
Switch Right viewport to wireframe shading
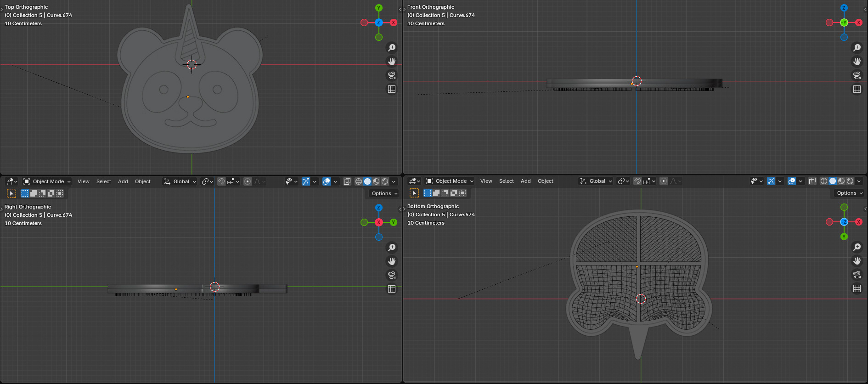pyautogui.click(x=359, y=181)
